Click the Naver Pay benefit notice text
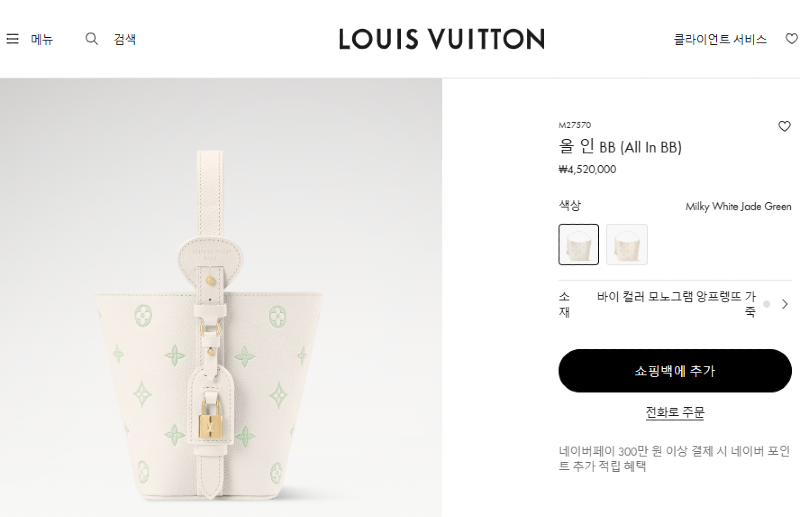The image size is (800, 517). pyautogui.click(x=674, y=458)
